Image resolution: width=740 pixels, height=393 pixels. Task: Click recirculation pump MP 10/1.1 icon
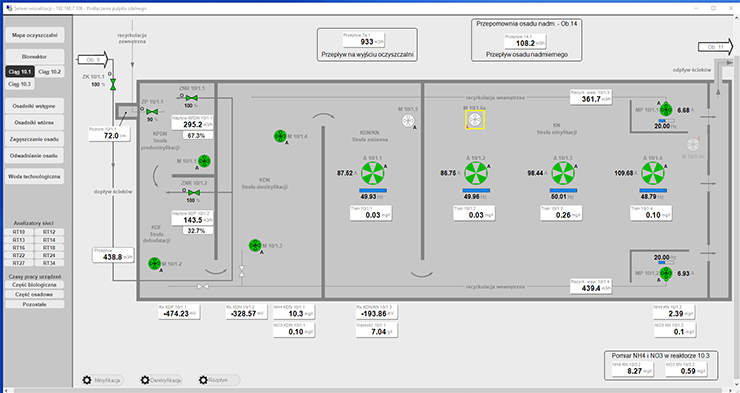666,110
